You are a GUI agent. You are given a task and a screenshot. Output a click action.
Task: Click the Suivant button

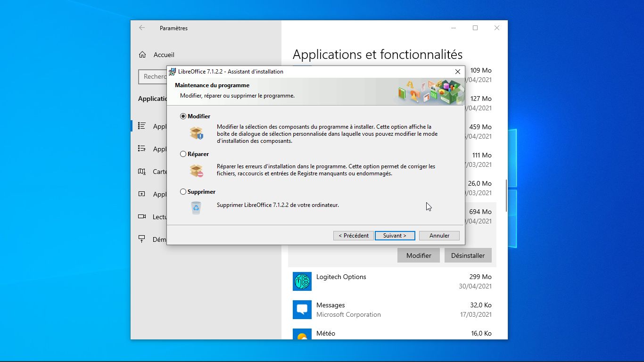395,236
